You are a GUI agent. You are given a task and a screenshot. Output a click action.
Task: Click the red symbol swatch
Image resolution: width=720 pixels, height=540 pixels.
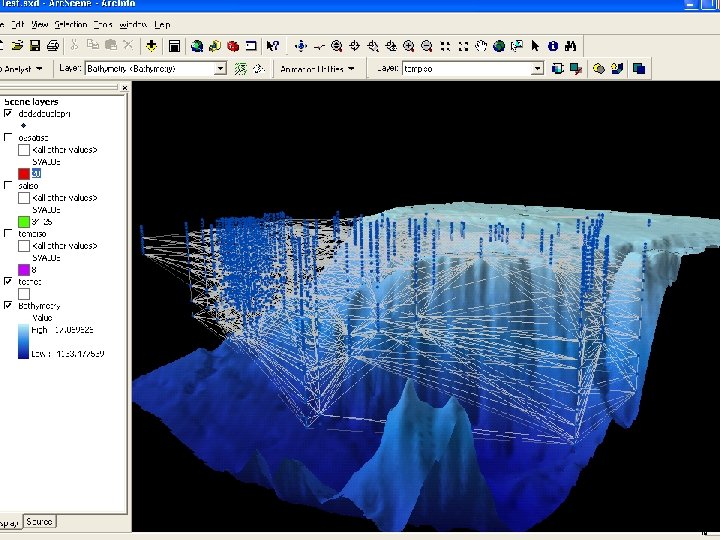(24, 174)
